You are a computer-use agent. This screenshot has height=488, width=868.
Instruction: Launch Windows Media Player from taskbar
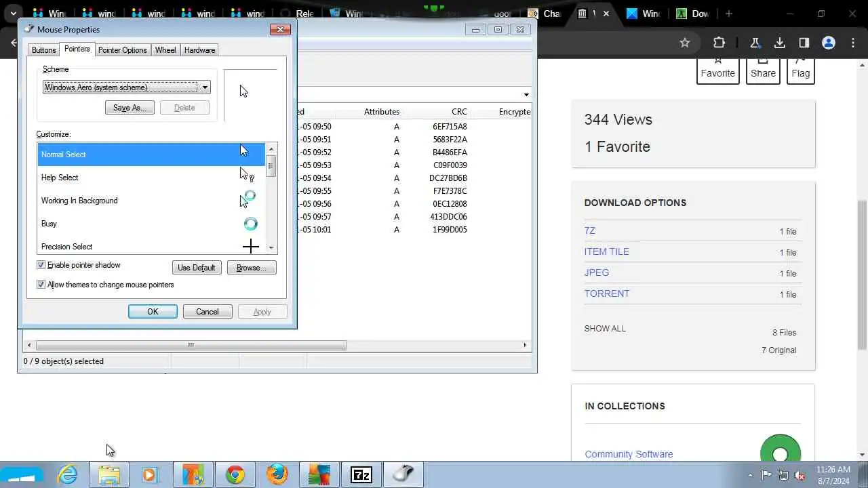[x=150, y=474]
